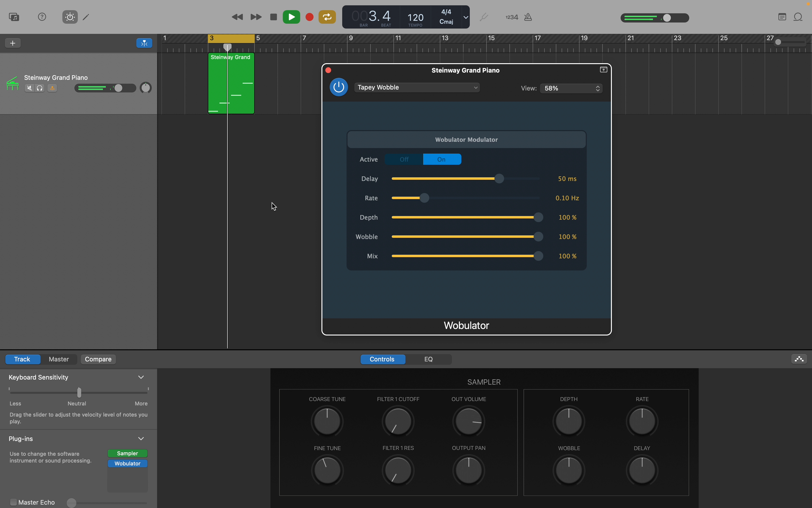This screenshot has height=508, width=812.
Task: Toggle input monitoring on the Steinway track
Action: coord(52,88)
